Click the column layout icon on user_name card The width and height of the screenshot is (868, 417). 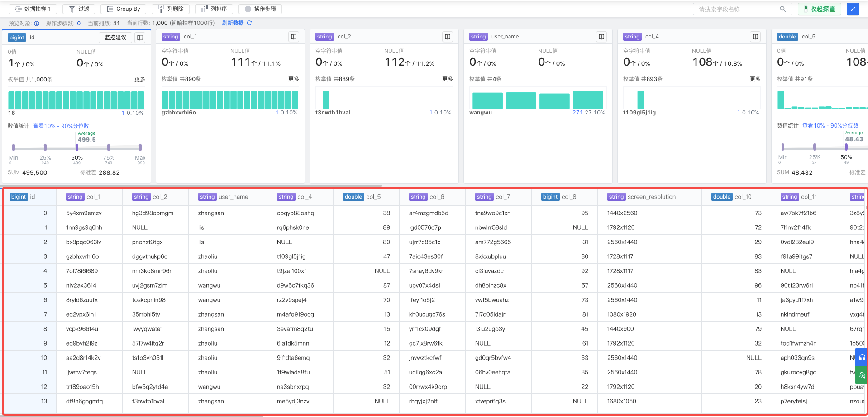[x=601, y=37]
